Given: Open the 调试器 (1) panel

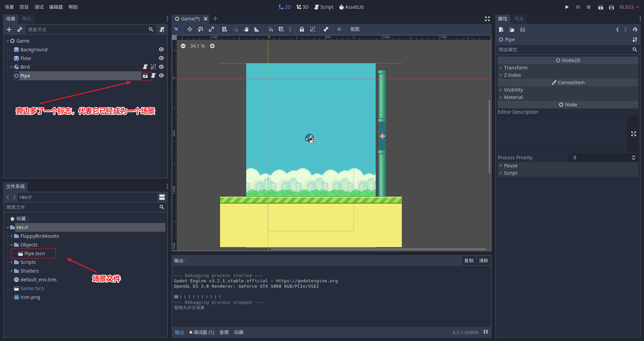Looking at the screenshot, I should click(202, 332).
